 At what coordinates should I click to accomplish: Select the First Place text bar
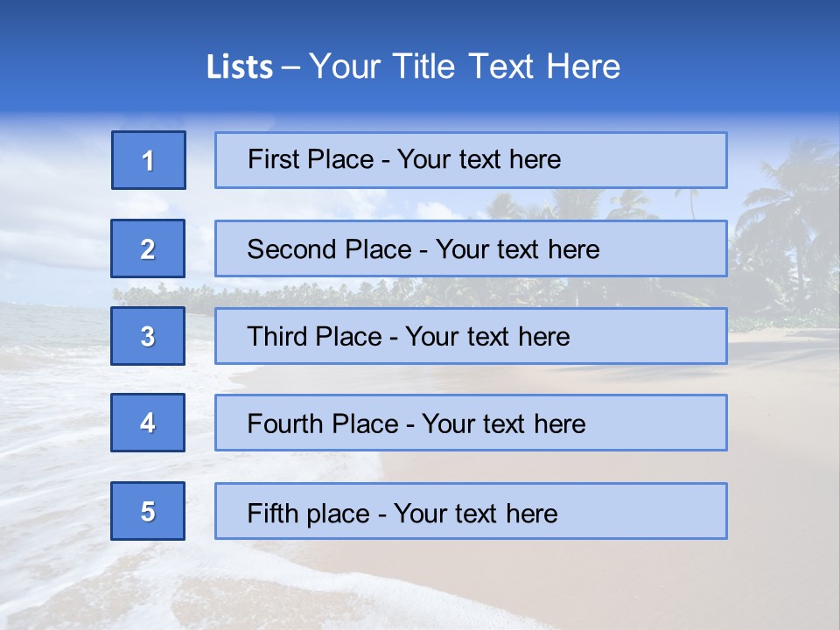click(471, 160)
